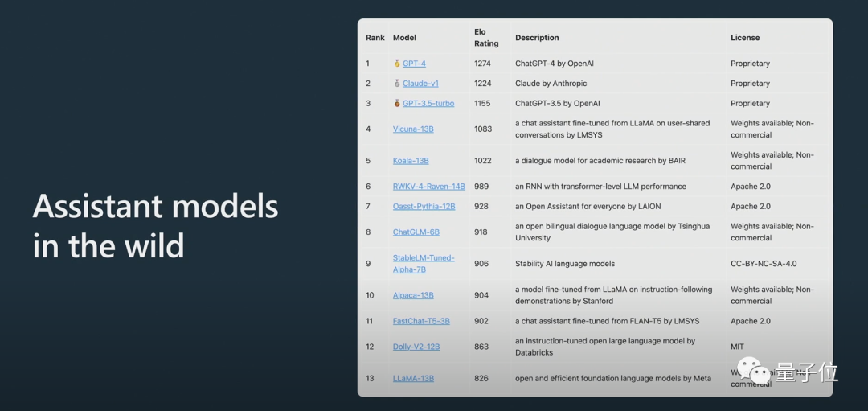The width and height of the screenshot is (868, 411).
Task: Click the Elo Rating column header
Action: 486,38
